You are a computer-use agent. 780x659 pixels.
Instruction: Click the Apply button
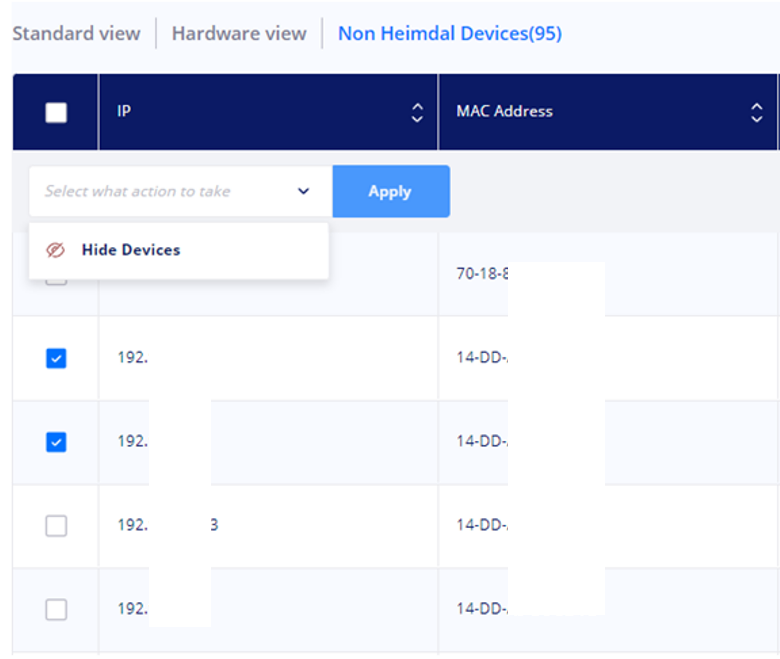point(391,191)
